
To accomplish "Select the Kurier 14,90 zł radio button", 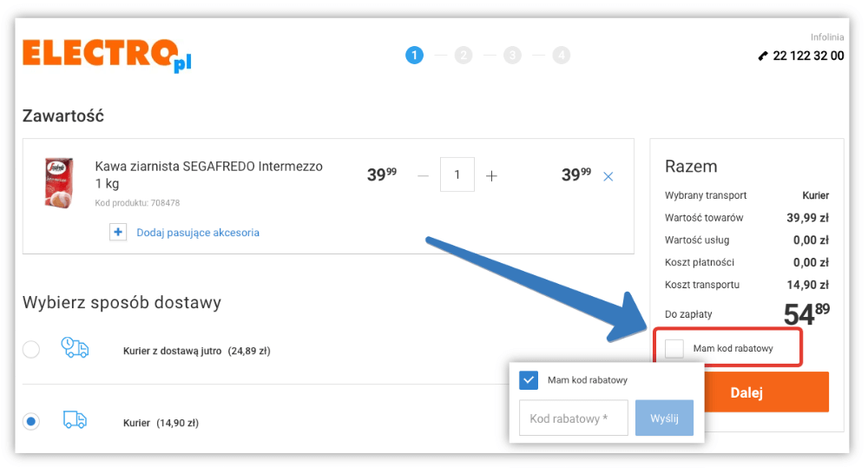I will click(x=31, y=422).
